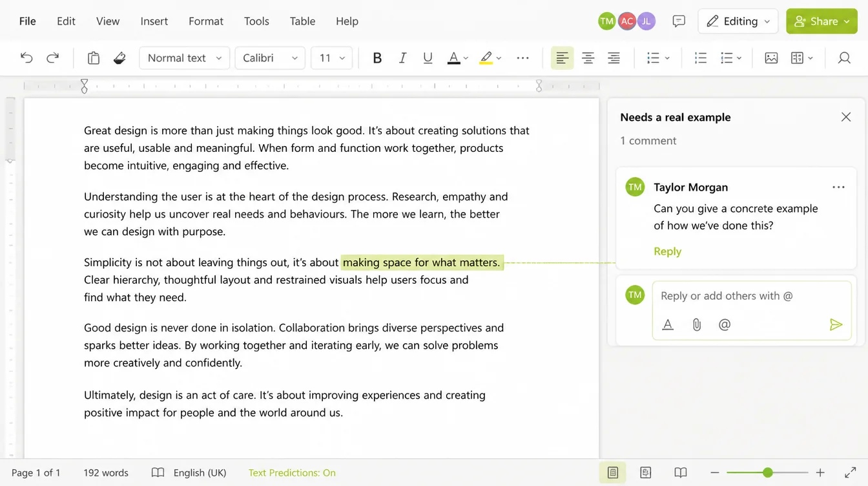The height and width of the screenshot is (486, 868).
Task: Click the Redo arrow icon
Action: point(53,58)
